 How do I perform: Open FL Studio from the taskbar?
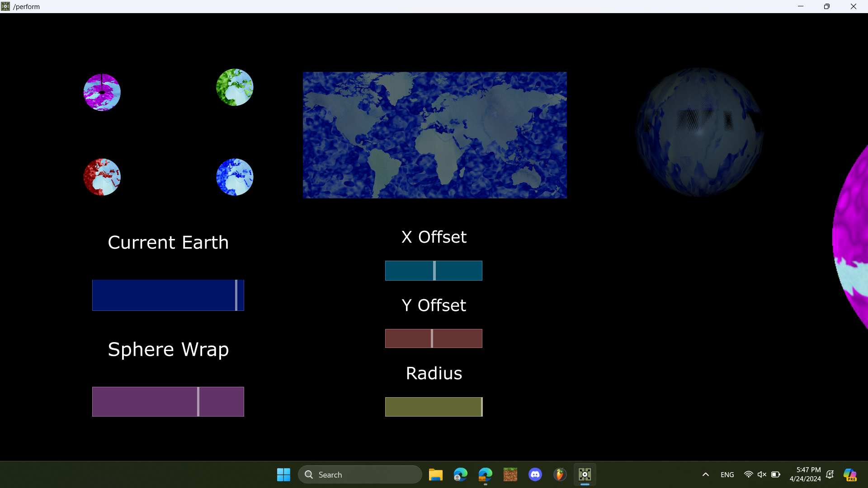tap(560, 475)
